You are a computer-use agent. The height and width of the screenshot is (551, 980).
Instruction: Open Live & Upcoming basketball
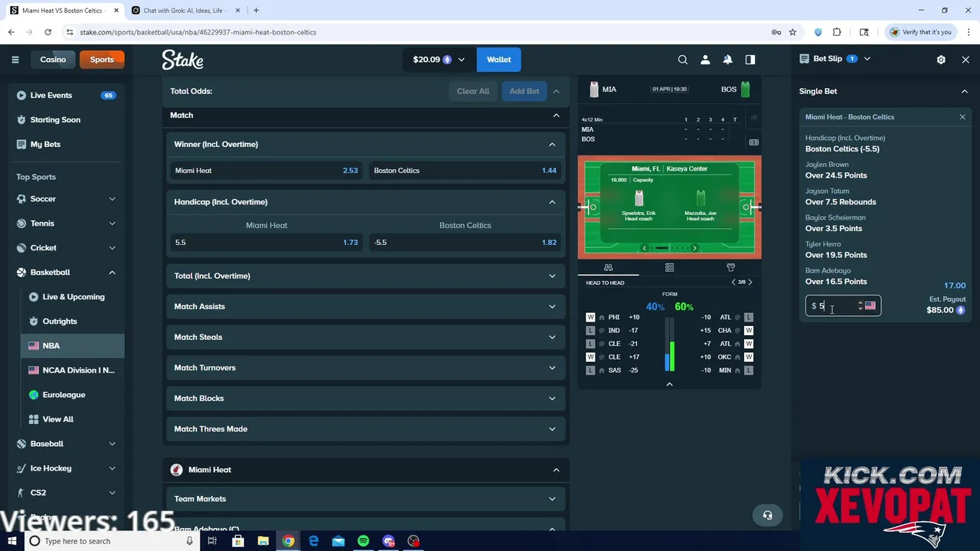click(x=73, y=297)
